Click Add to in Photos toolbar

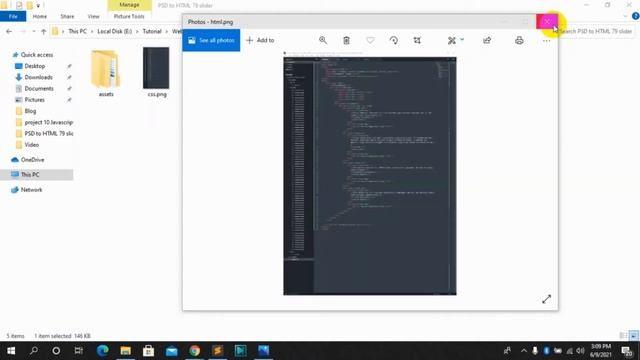260,40
